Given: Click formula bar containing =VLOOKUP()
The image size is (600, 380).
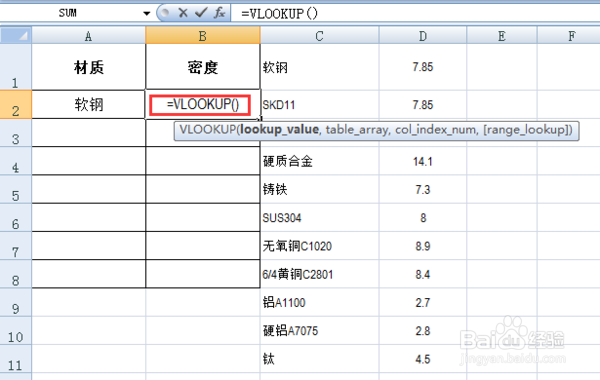Looking at the screenshot, I should (415, 13).
